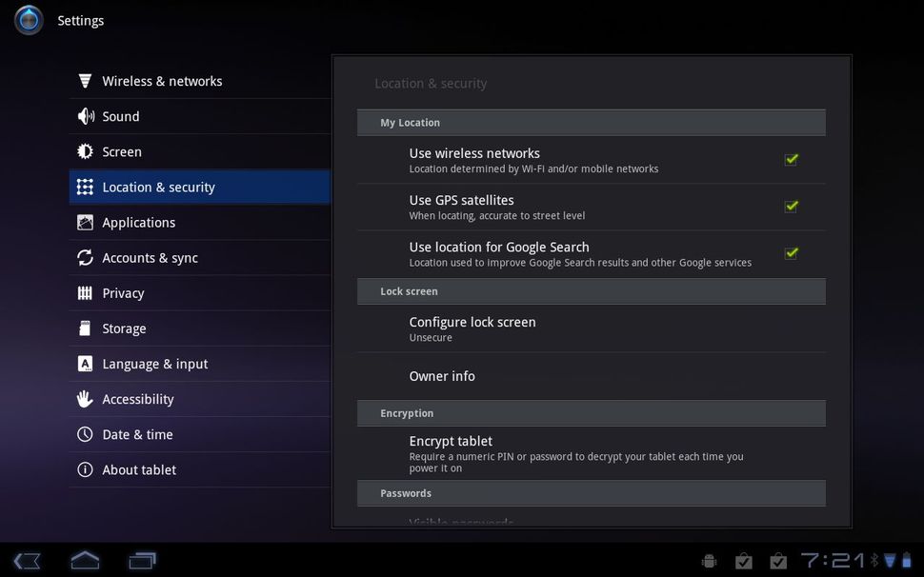Tap the 7:21 clock in status bar

(836, 560)
